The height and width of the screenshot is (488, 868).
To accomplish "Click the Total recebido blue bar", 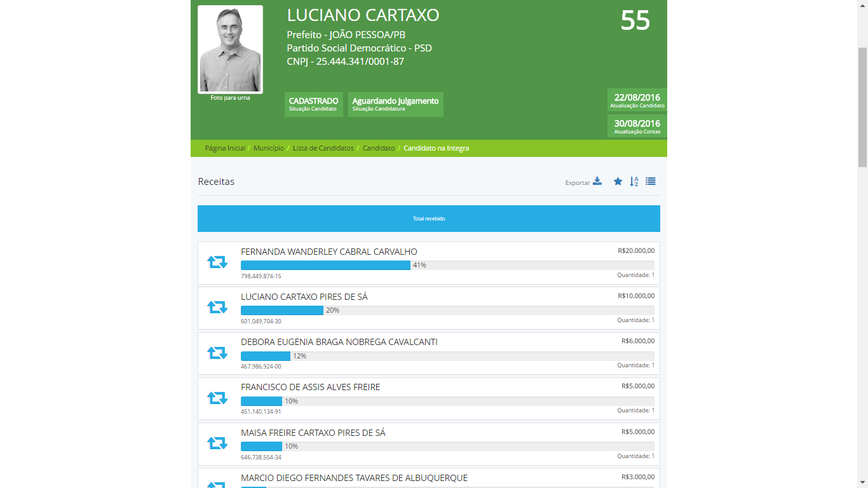I will pyautogui.click(x=429, y=219).
